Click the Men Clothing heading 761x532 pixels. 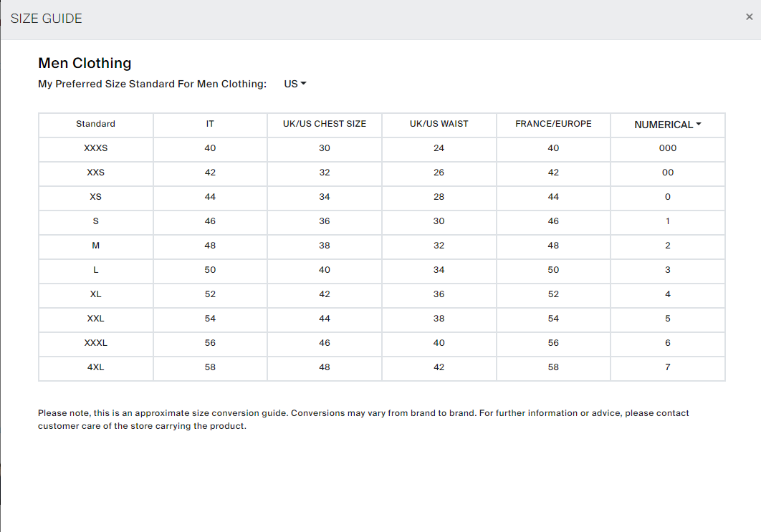[x=85, y=63]
